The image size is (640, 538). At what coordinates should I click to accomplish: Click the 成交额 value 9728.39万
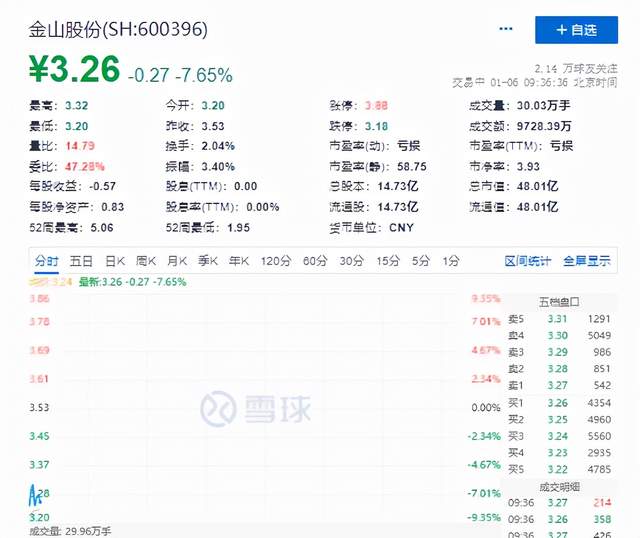544,126
